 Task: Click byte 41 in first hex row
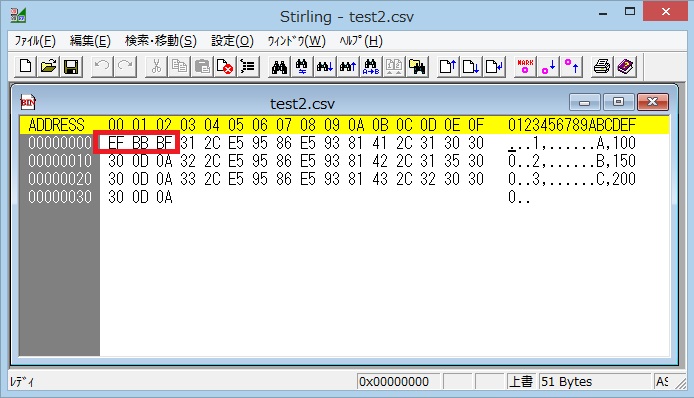click(380, 143)
